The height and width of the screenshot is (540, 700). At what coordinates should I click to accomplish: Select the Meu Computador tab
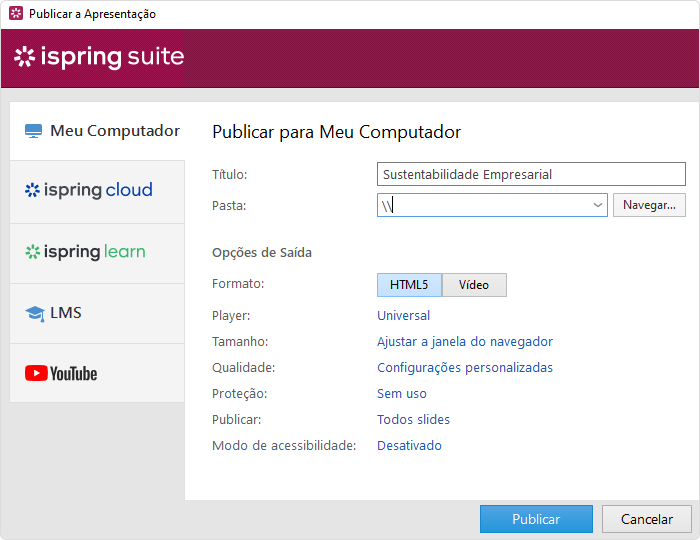click(x=97, y=131)
